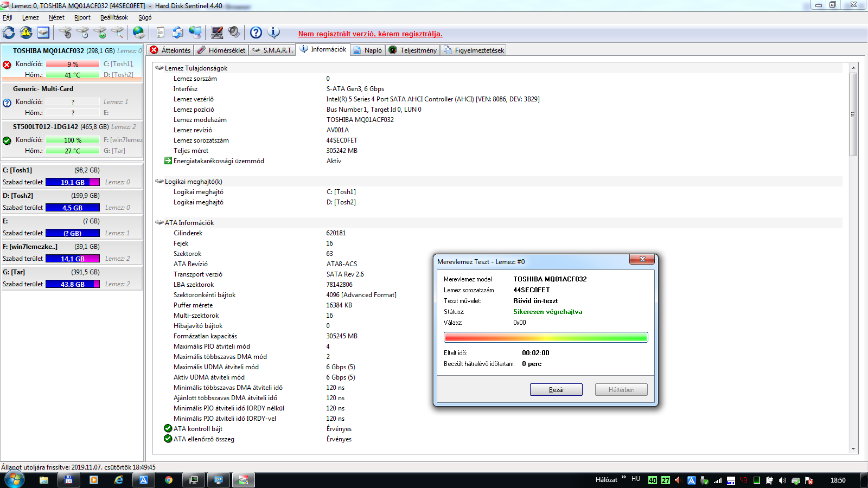Open Internet Explorer from the taskbar
This screenshot has height=488, width=868.
[x=118, y=480]
